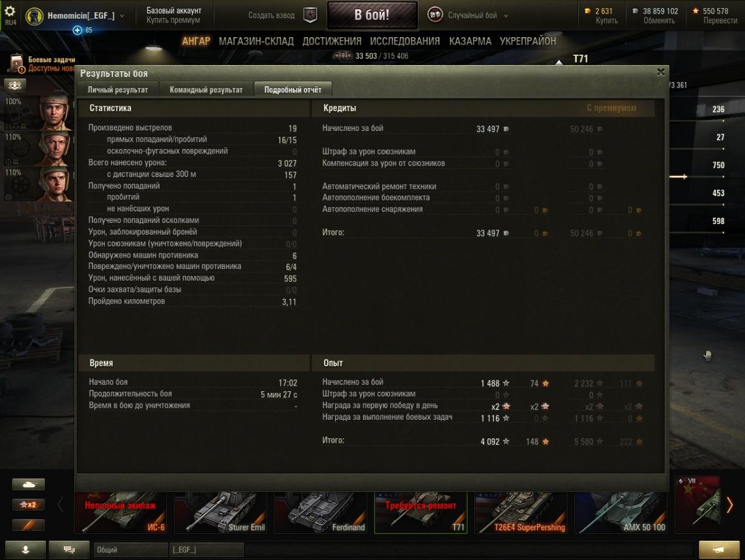The height and width of the screenshot is (560, 745).
Task: Open the ДОСТИЖЕНИЯ tab
Action: [x=332, y=41]
